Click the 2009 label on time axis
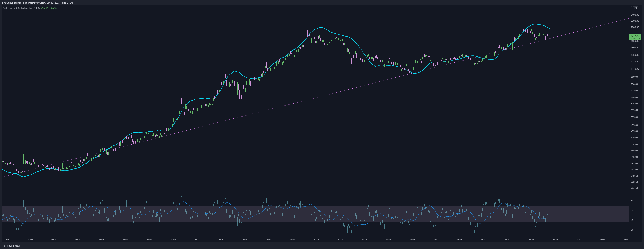644x249 pixels. click(244, 240)
